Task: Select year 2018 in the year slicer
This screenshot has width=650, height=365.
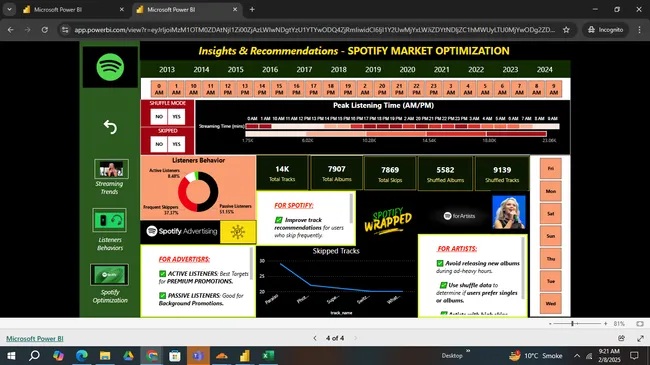Action: coord(339,70)
